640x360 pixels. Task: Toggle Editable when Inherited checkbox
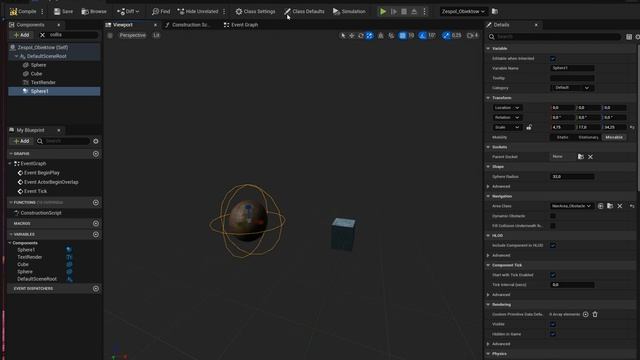click(x=553, y=58)
